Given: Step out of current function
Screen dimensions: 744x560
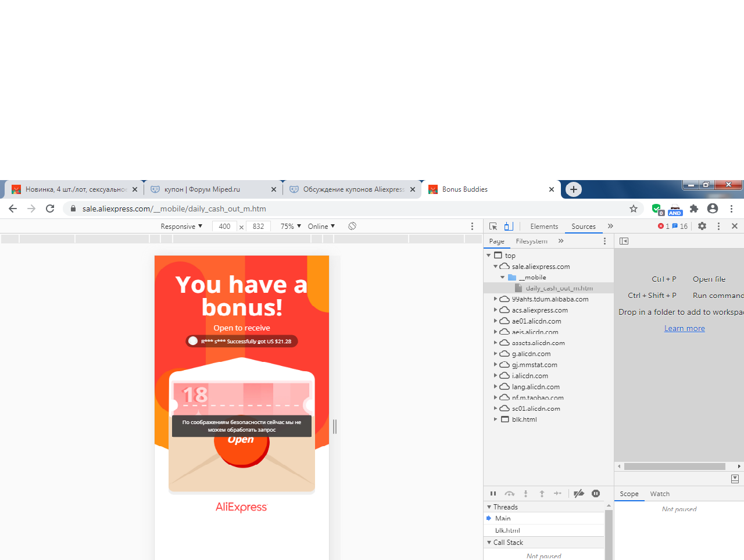Looking at the screenshot, I should click(x=542, y=494).
